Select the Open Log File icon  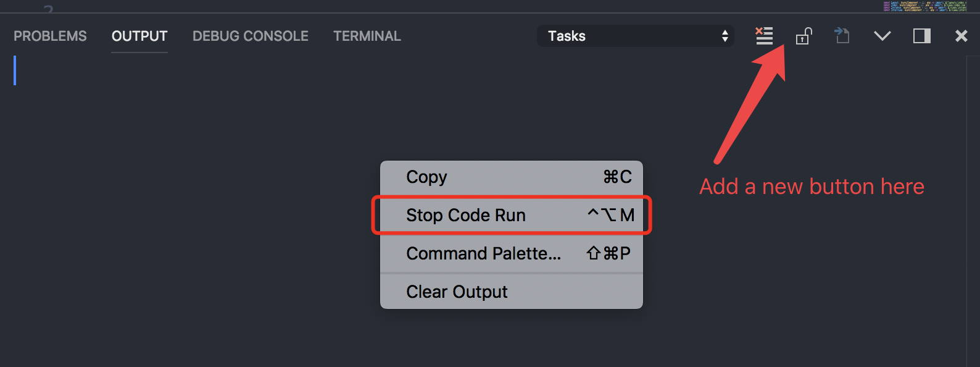[x=842, y=36]
